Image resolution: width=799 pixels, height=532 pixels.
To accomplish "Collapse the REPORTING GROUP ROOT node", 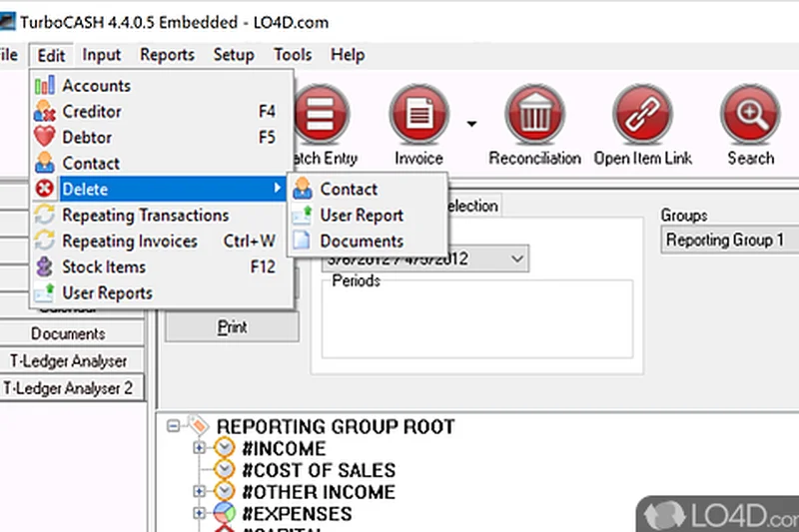I will (x=174, y=426).
